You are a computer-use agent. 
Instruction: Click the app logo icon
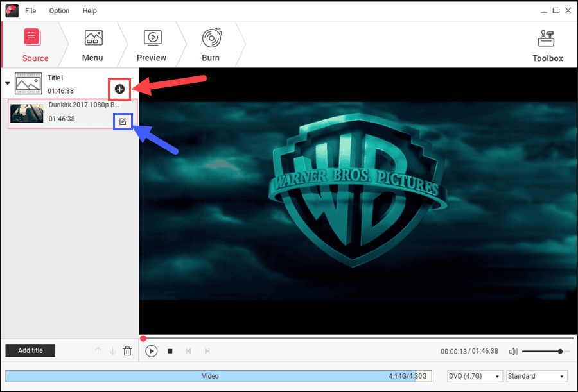(x=12, y=11)
